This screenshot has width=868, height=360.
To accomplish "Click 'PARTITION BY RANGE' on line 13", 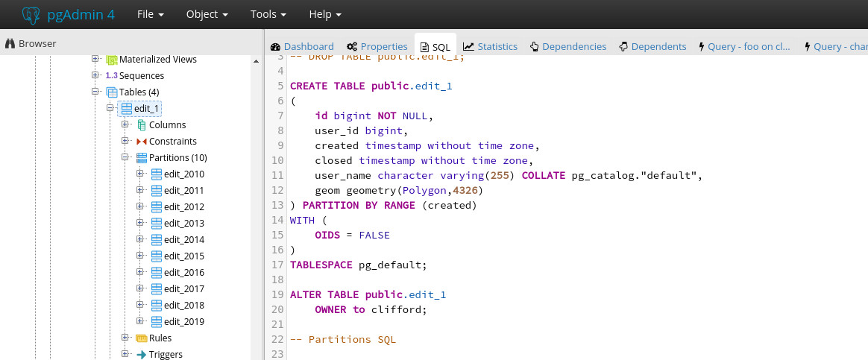I will point(359,205).
